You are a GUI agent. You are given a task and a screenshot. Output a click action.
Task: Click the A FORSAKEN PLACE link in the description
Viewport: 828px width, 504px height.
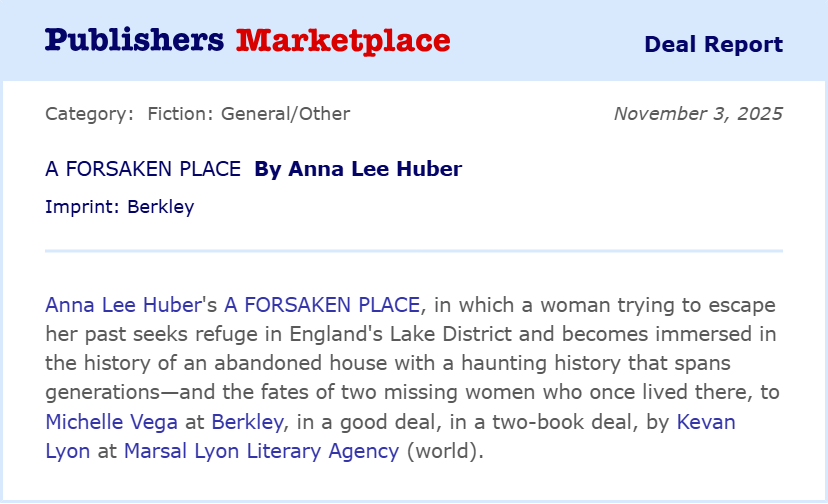tap(325, 304)
